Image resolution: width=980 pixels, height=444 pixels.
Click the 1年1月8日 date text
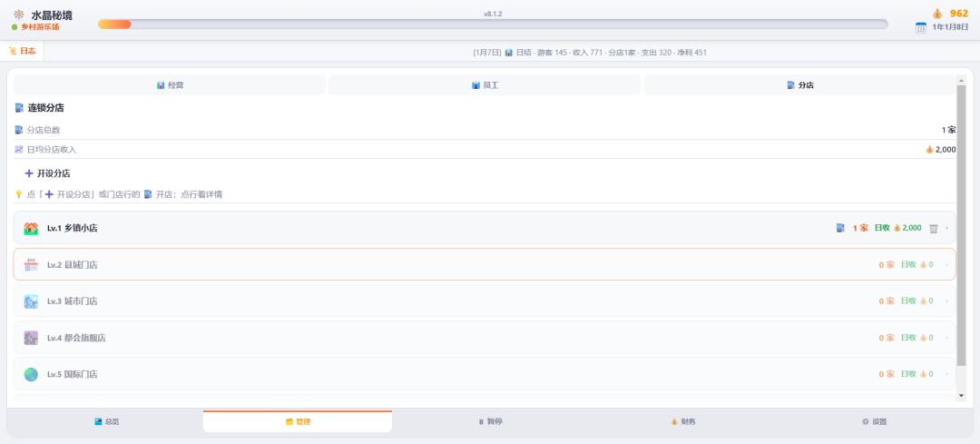coord(950,27)
